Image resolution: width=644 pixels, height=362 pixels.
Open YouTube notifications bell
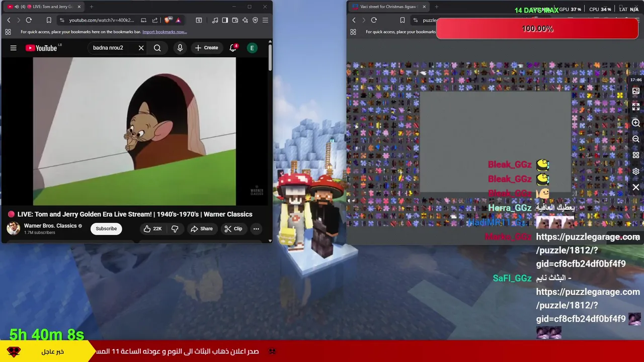[x=233, y=48]
